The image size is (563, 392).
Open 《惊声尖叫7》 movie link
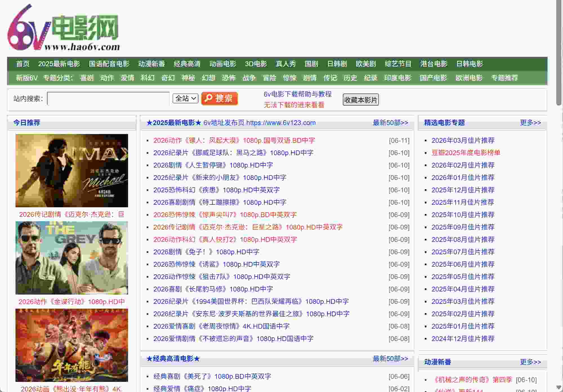click(225, 215)
